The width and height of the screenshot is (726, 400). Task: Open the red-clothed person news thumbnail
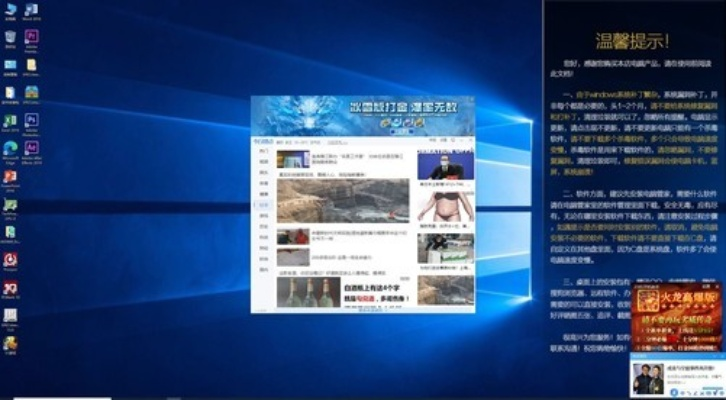coord(293,237)
